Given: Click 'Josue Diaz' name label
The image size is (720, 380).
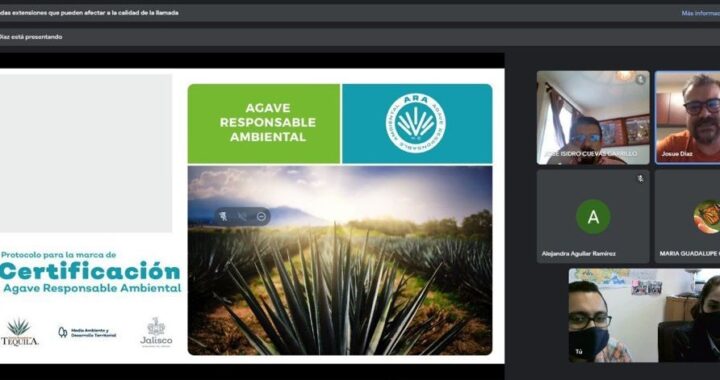Looking at the screenshot, I should (x=677, y=154).
